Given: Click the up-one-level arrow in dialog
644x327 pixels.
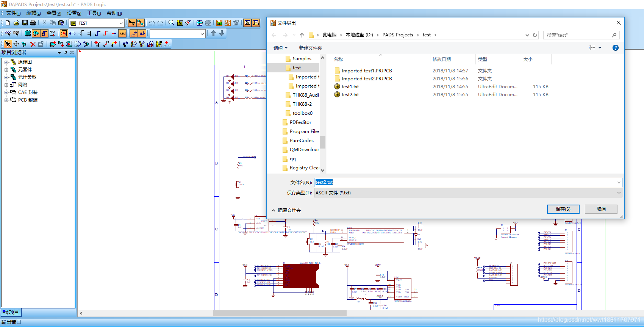Looking at the screenshot, I should [302, 35].
